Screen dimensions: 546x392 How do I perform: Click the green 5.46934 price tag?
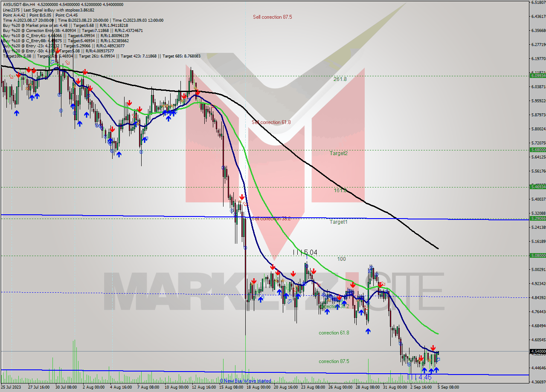point(537,187)
